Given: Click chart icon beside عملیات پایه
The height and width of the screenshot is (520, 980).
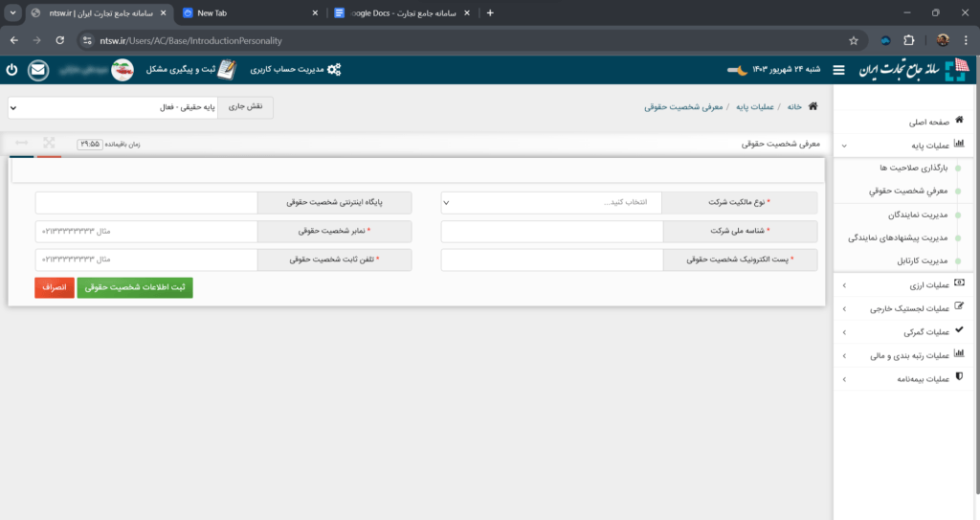Looking at the screenshot, I should [x=959, y=144].
